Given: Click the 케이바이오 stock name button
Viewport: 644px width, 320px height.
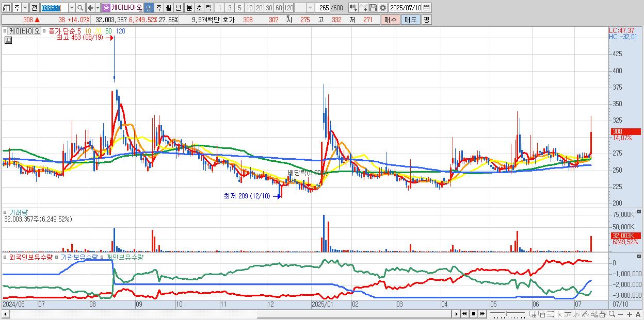Looking at the screenshot, I should coord(126,8).
